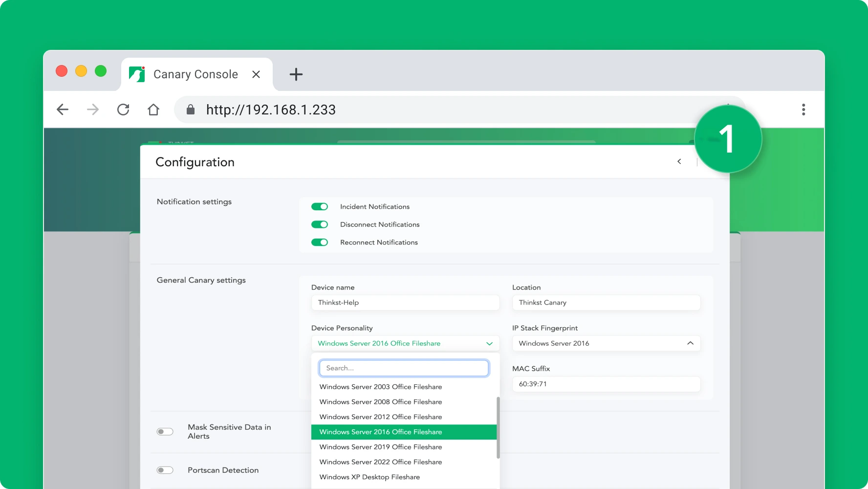Edit the Device name field
Screen dimensions: 868x489
coord(405,303)
